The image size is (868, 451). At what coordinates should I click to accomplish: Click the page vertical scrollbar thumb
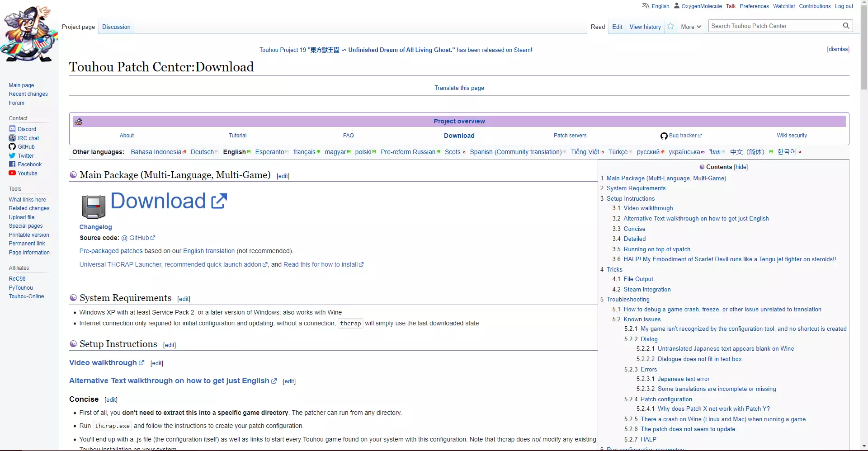pos(864,48)
